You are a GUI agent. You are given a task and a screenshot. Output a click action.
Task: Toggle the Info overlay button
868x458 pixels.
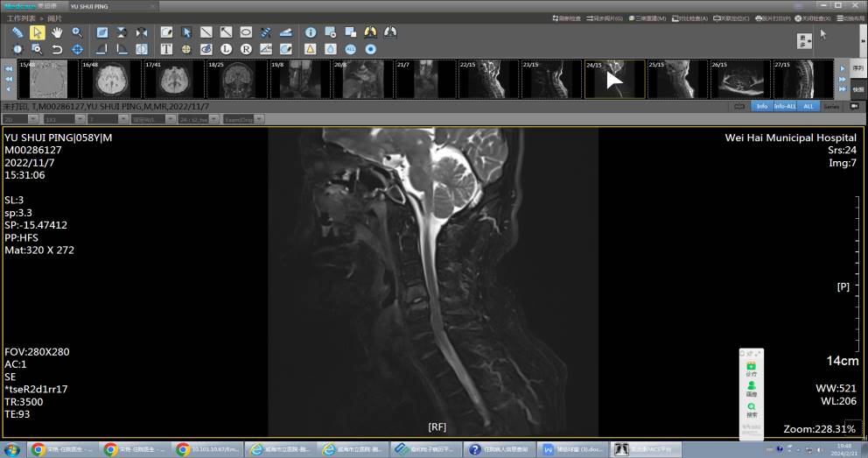[x=761, y=106]
